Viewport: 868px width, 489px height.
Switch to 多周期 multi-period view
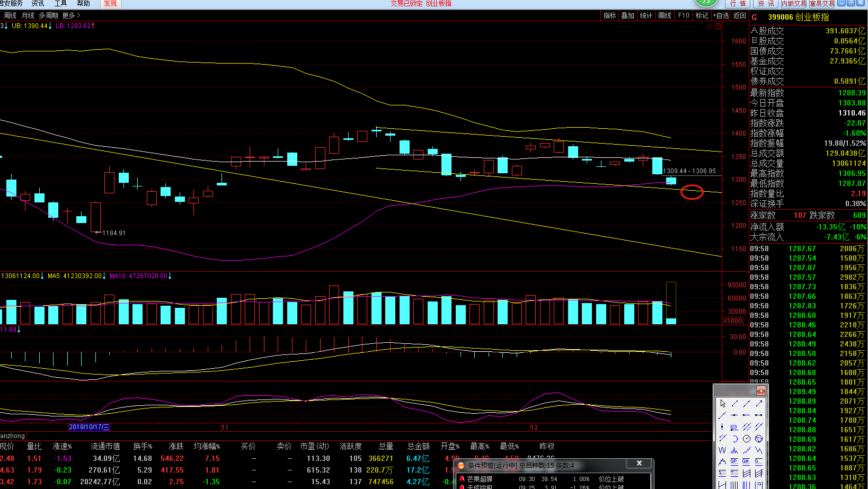point(48,15)
